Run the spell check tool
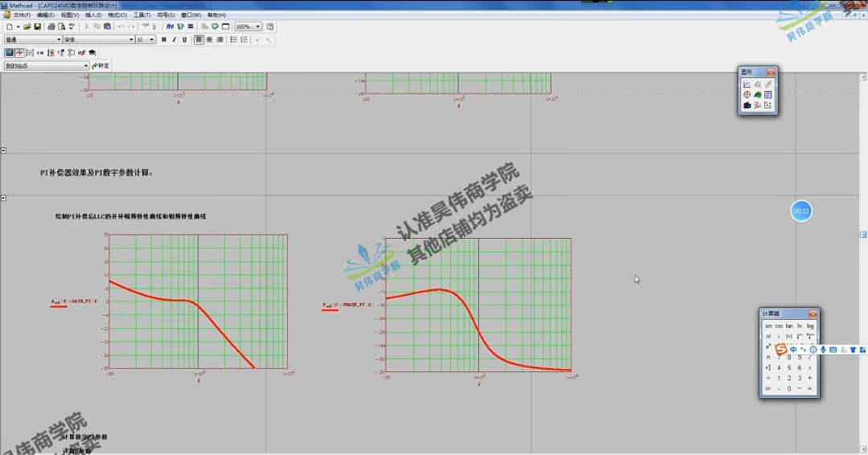Viewport: 868px width, 455px height. pos(72,27)
